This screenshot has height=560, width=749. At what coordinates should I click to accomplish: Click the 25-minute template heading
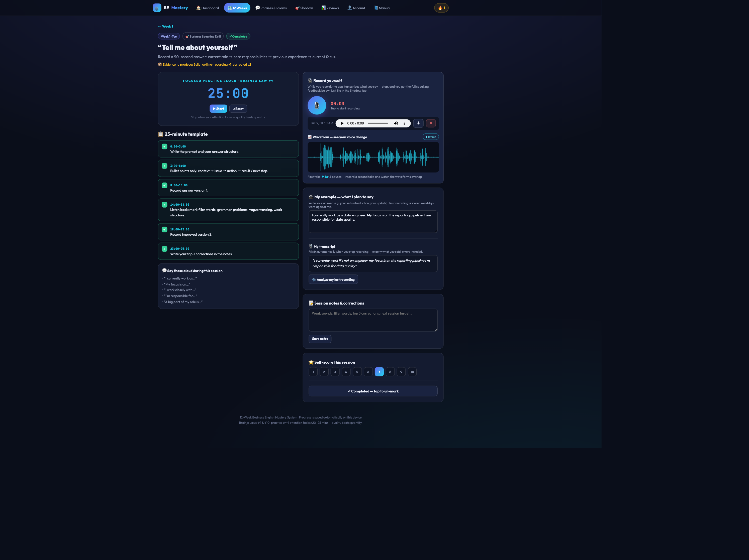coord(183,134)
